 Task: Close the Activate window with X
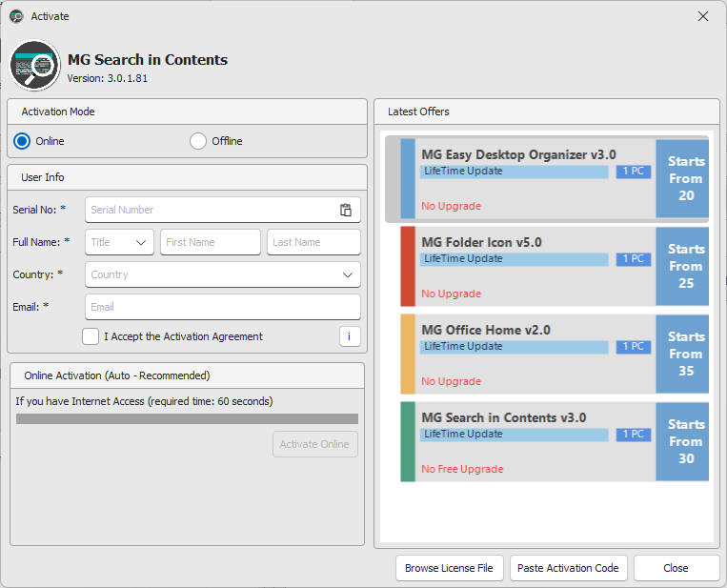click(x=703, y=16)
